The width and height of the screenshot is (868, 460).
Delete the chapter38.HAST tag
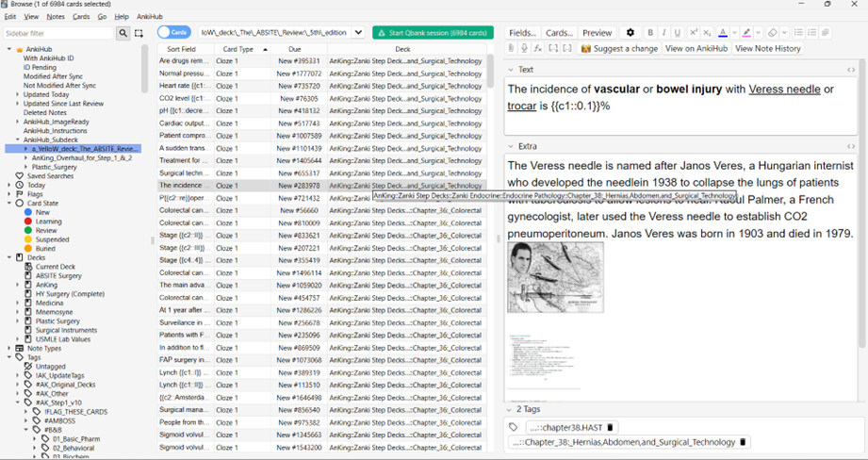pyautogui.click(x=610, y=427)
